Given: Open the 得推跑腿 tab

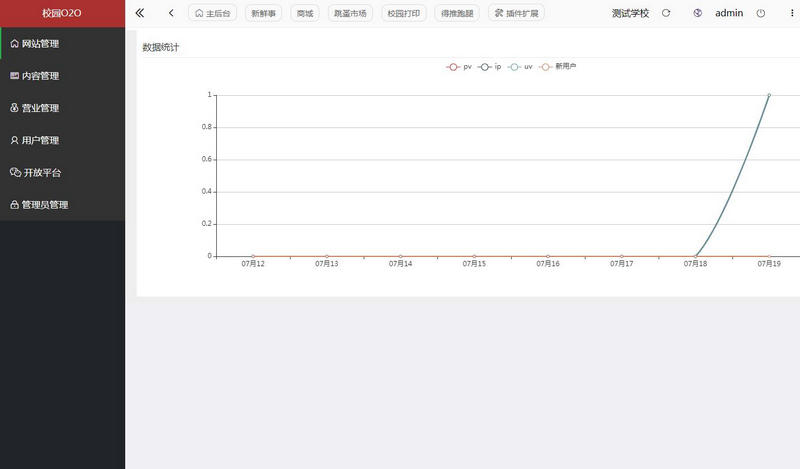Looking at the screenshot, I should (x=457, y=13).
